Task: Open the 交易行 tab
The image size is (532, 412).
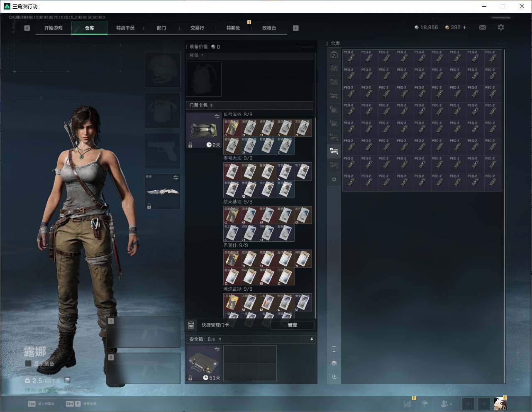Action: coord(197,28)
